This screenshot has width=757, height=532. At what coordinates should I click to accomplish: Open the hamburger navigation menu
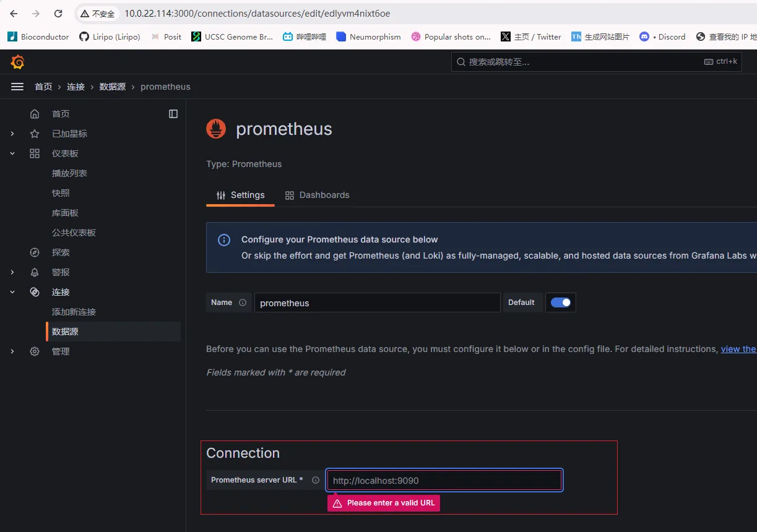[17, 87]
